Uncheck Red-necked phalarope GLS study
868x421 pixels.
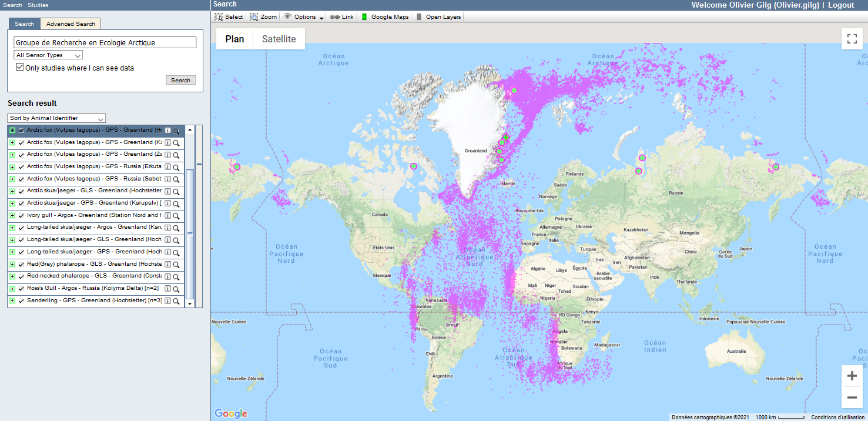(x=21, y=276)
